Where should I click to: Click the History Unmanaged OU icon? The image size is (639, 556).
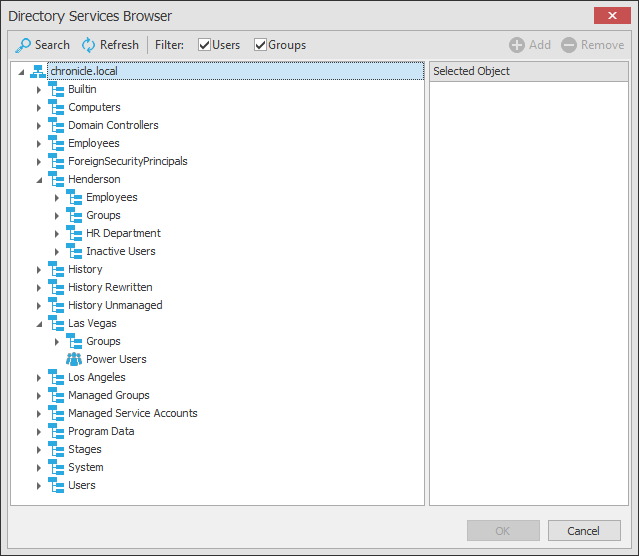point(56,305)
